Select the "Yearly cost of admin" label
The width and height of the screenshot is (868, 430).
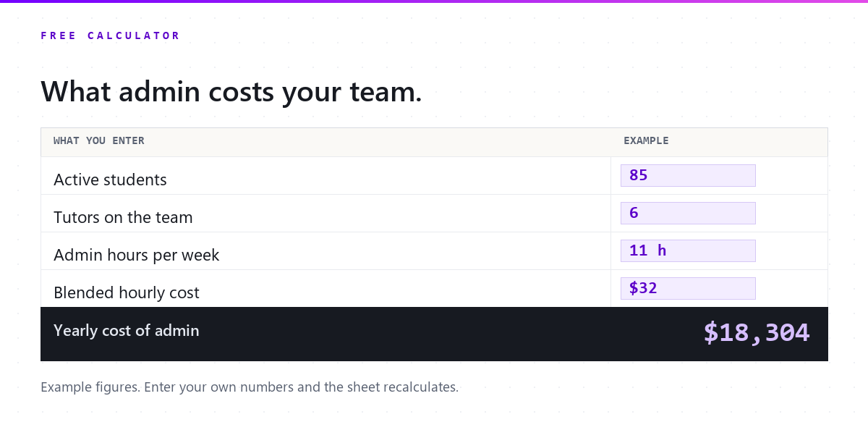(126, 331)
